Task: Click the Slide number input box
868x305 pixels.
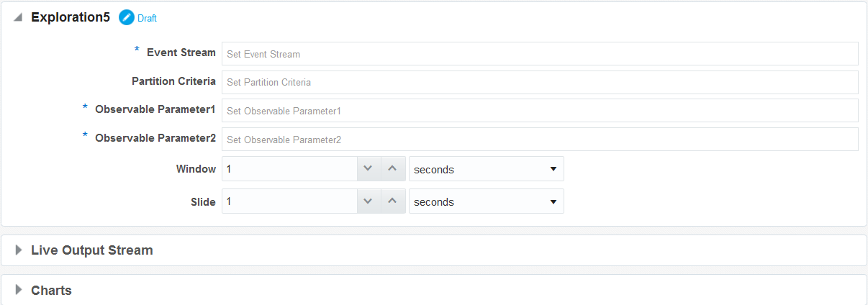Action: click(x=289, y=201)
